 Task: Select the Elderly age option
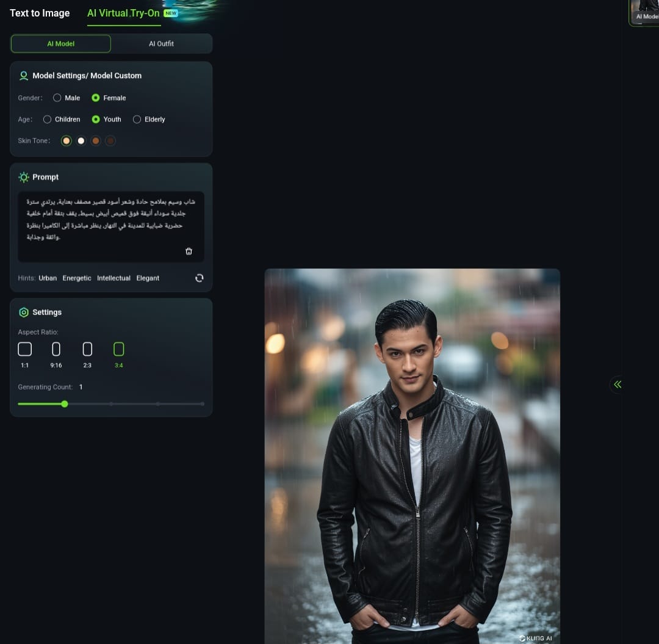tap(137, 120)
